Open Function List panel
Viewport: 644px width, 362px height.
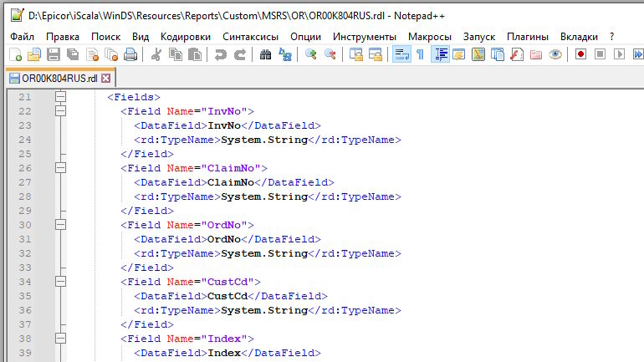coord(517,54)
